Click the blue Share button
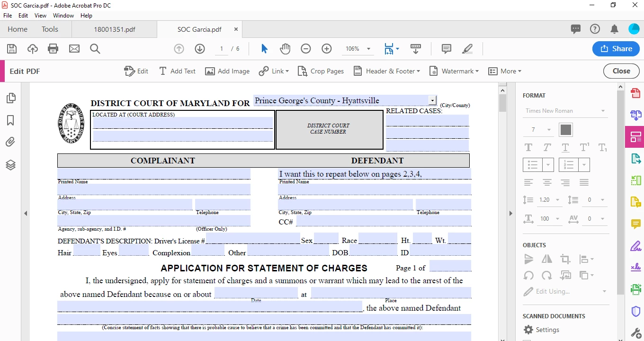The image size is (644, 341). (x=616, y=49)
